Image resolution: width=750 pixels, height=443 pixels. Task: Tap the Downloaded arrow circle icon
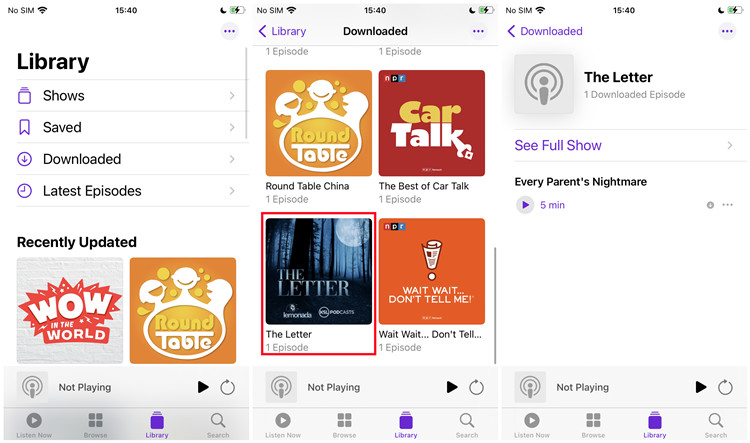[24, 159]
